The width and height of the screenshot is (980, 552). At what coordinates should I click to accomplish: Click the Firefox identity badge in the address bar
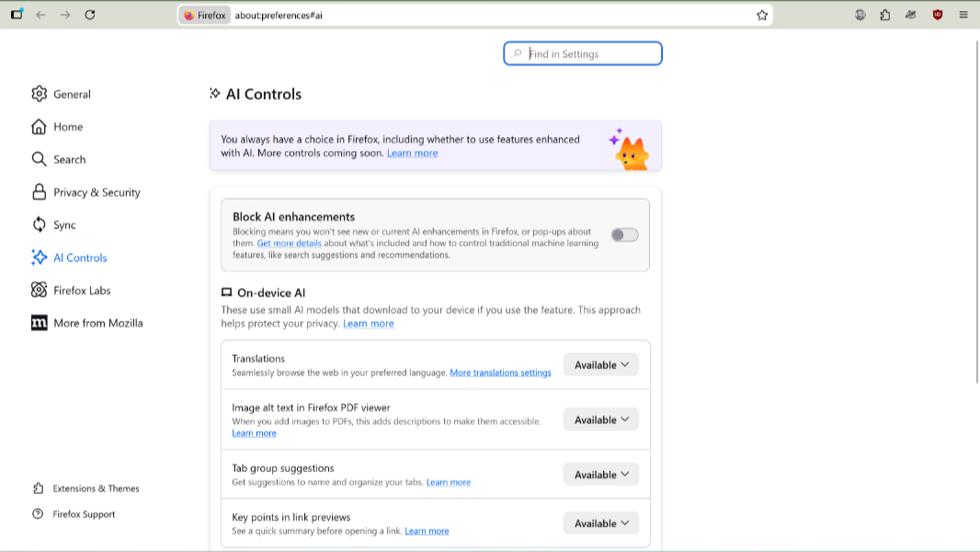pyautogui.click(x=204, y=15)
